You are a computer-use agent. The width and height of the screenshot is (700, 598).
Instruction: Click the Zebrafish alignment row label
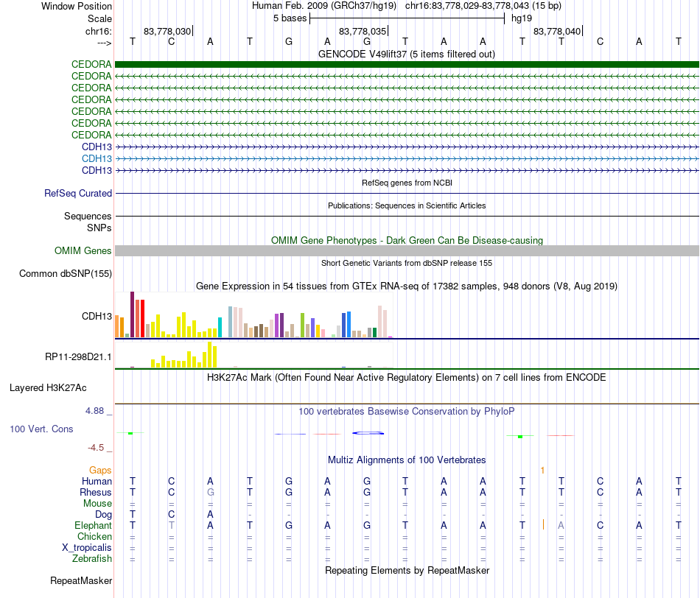tap(92, 559)
